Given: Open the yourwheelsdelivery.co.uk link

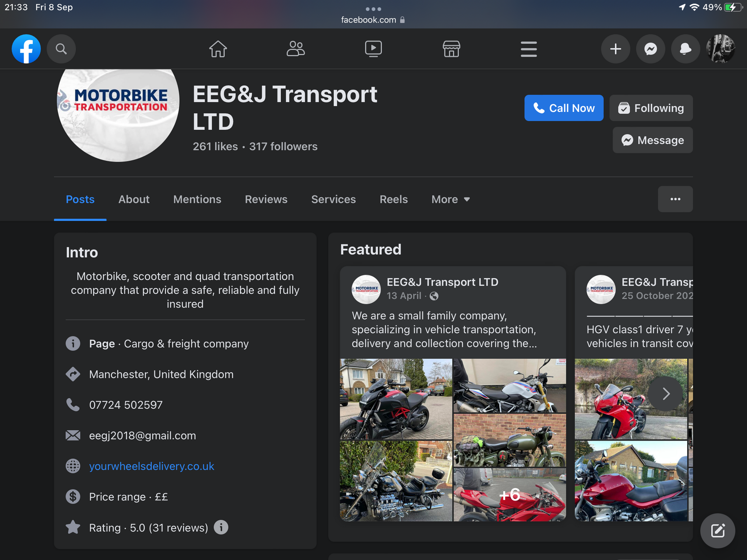Looking at the screenshot, I should click(x=152, y=466).
